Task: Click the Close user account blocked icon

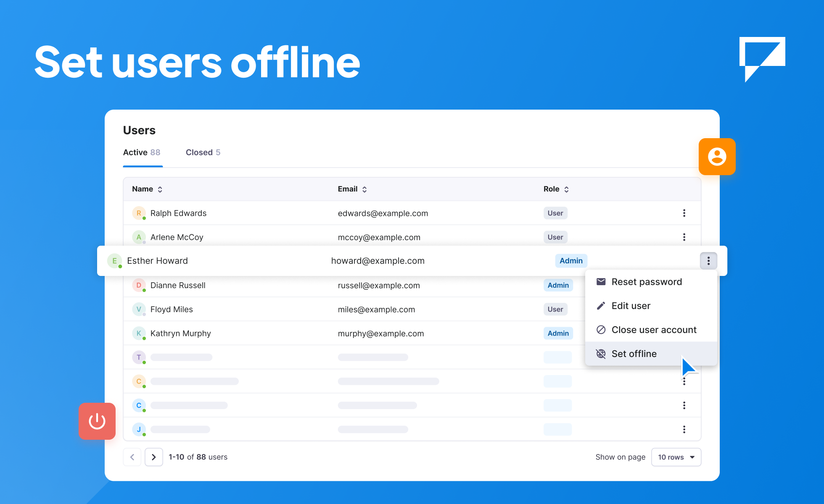Action: tap(601, 330)
